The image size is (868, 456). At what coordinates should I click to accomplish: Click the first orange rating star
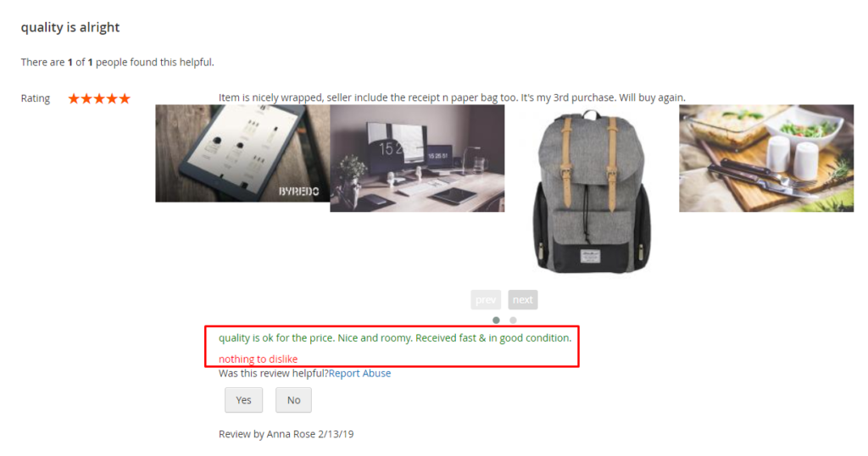74,98
